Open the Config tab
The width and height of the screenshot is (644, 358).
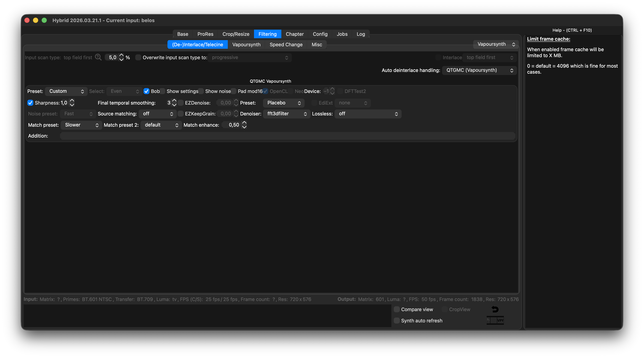coord(320,34)
